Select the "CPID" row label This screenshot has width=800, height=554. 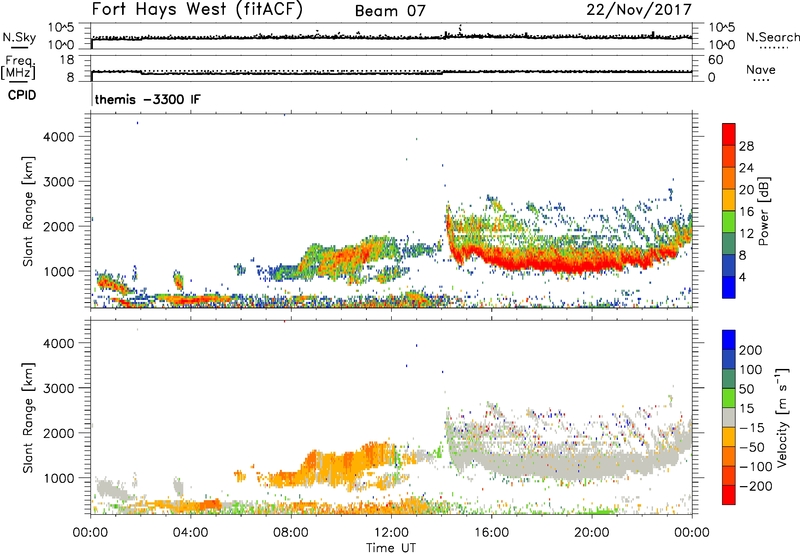tap(22, 95)
